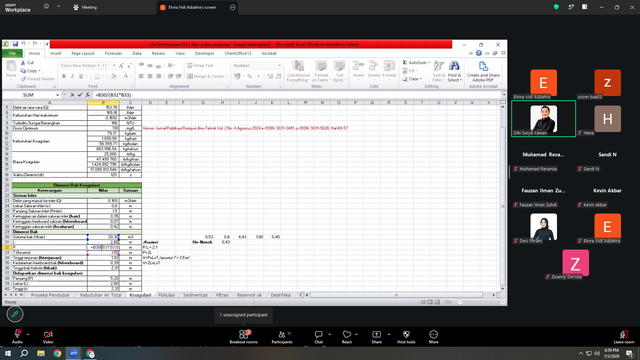Click inside the formula bar showing =B30/(B31*B33)
Screen dimensions: 640x360
[298, 95]
